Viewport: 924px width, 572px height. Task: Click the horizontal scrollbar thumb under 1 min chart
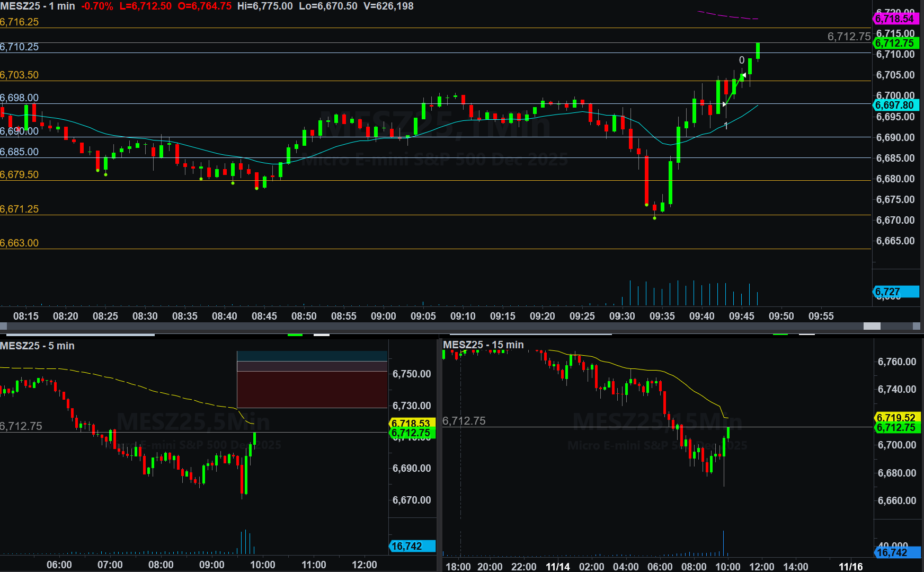tap(872, 326)
